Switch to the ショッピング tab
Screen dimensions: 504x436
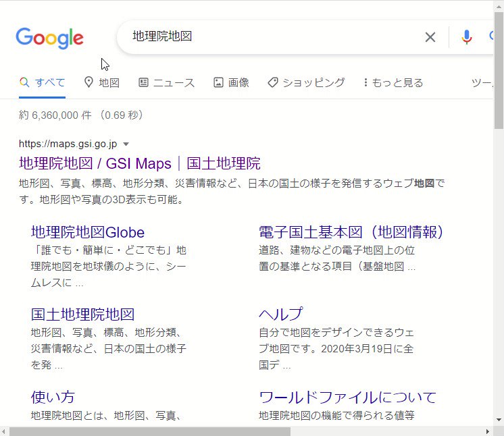click(306, 83)
